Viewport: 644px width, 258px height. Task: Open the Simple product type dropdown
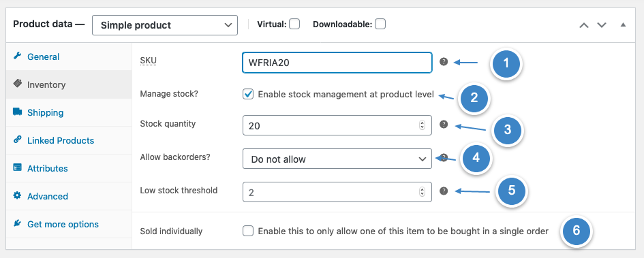coord(165,25)
